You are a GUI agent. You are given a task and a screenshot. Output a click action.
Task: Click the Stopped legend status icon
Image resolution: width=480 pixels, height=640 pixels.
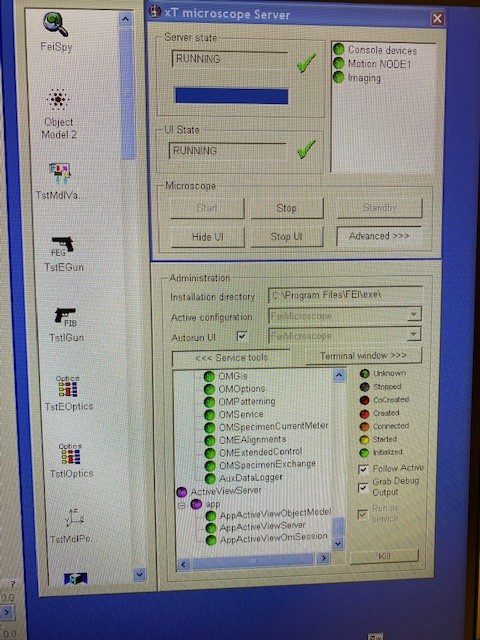coord(365,387)
